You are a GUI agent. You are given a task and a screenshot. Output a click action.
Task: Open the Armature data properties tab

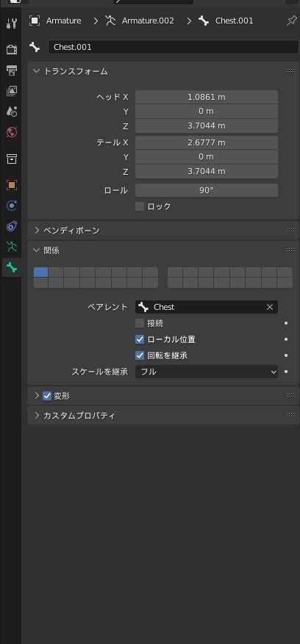pyautogui.click(x=12, y=247)
